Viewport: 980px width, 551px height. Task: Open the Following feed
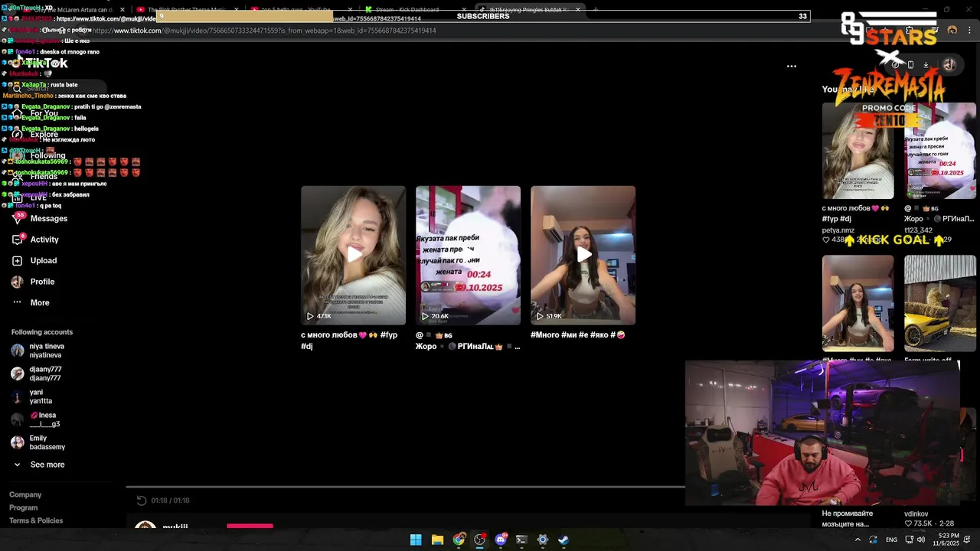38,155
